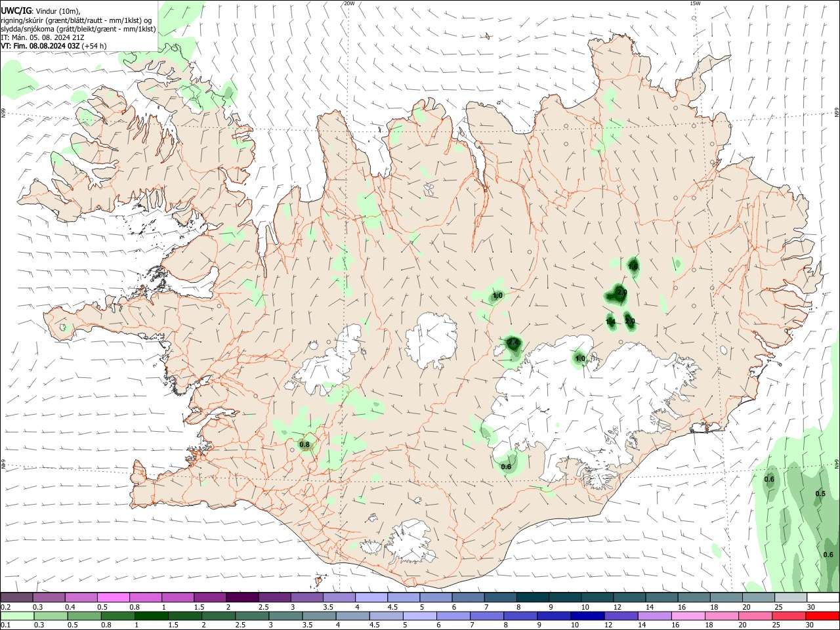Viewport: 840px width, 630px height.
Task: Click the 2.0 label directly beside the 1.4 label
Action: click(x=630, y=322)
